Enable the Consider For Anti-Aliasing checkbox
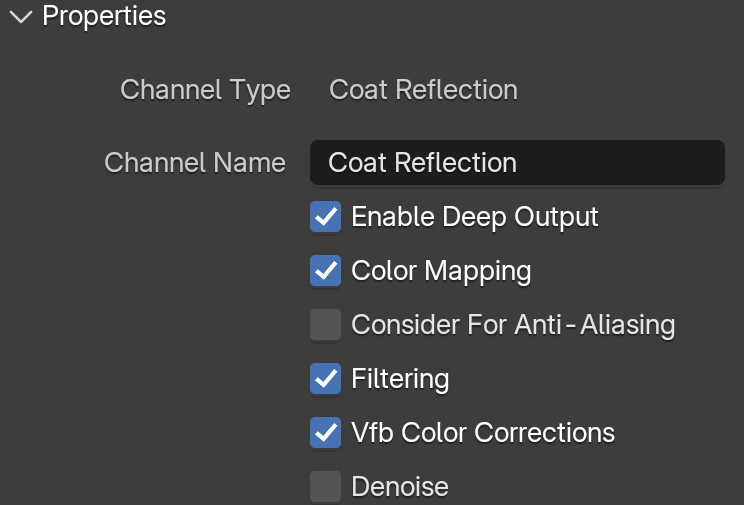744x505 pixels. click(x=326, y=325)
